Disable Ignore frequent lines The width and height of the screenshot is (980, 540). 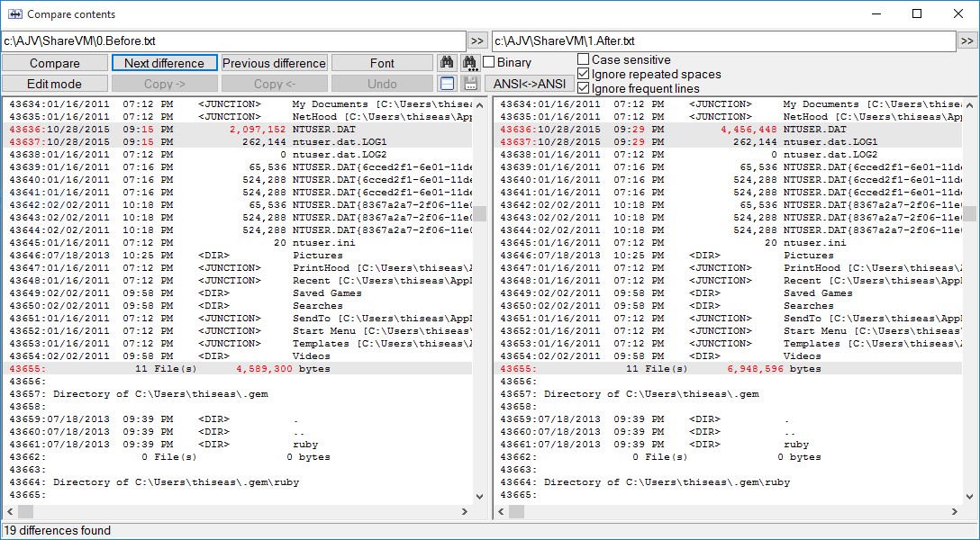[584, 88]
